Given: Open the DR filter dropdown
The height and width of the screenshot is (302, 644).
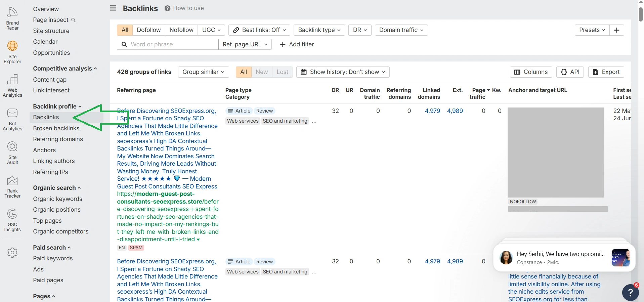Looking at the screenshot, I should coord(360,30).
